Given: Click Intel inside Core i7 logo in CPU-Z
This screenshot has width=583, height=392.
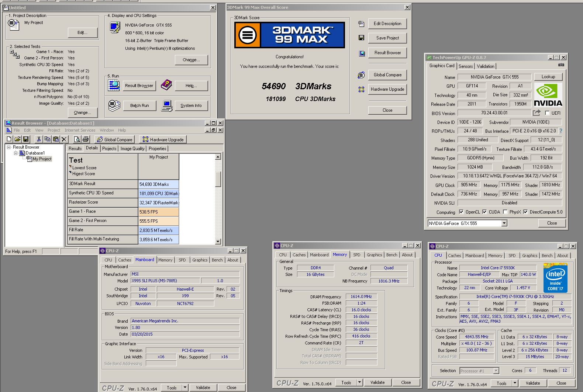Looking at the screenshot, I should tap(555, 278).
